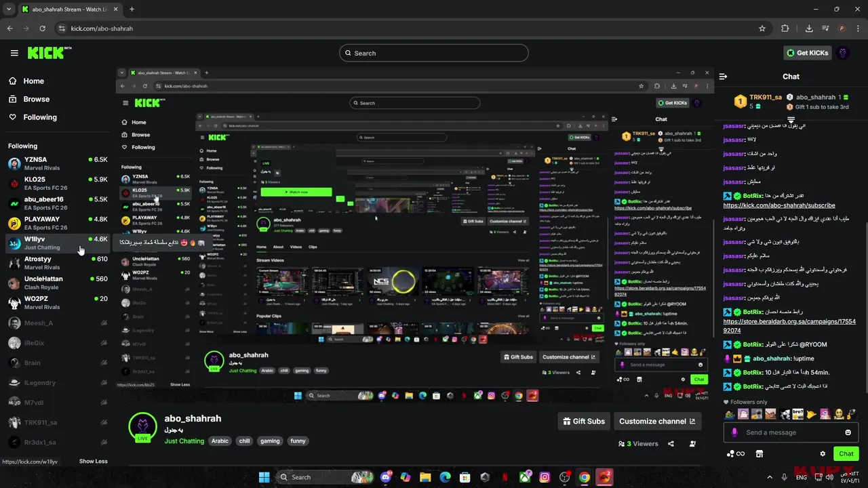Open KLO25's channel from the Following list
The width and height of the screenshot is (868, 488).
pos(58,183)
